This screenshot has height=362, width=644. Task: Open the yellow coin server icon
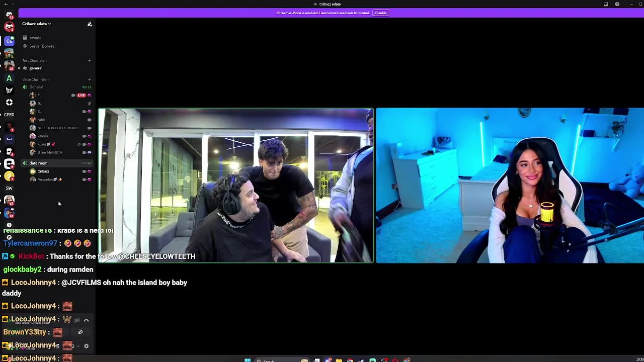tap(9, 176)
